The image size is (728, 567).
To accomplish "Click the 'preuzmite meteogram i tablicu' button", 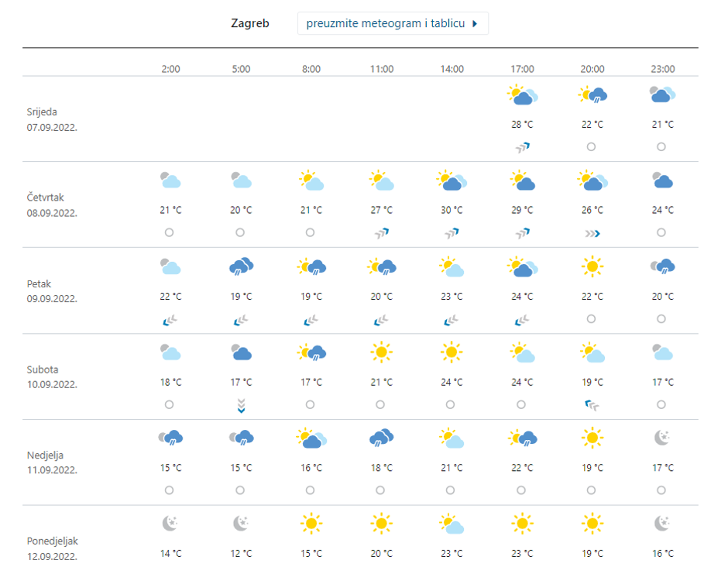I will click(x=393, y=23).
